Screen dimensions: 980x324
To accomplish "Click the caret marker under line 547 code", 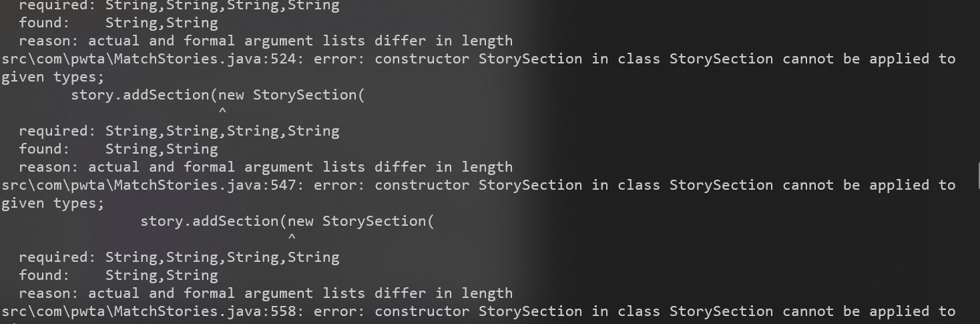I will coord(292,238).
